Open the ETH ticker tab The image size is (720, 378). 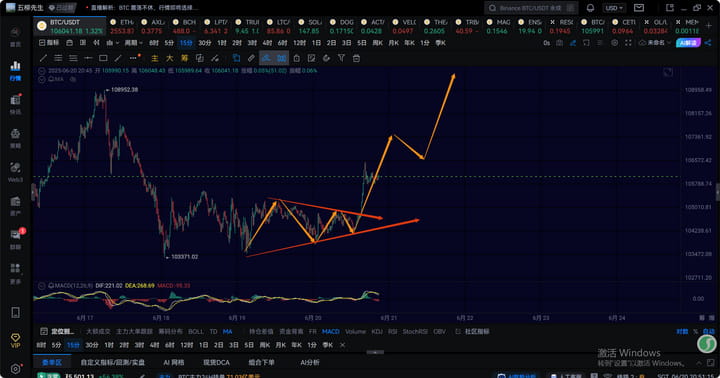point(122,26)
